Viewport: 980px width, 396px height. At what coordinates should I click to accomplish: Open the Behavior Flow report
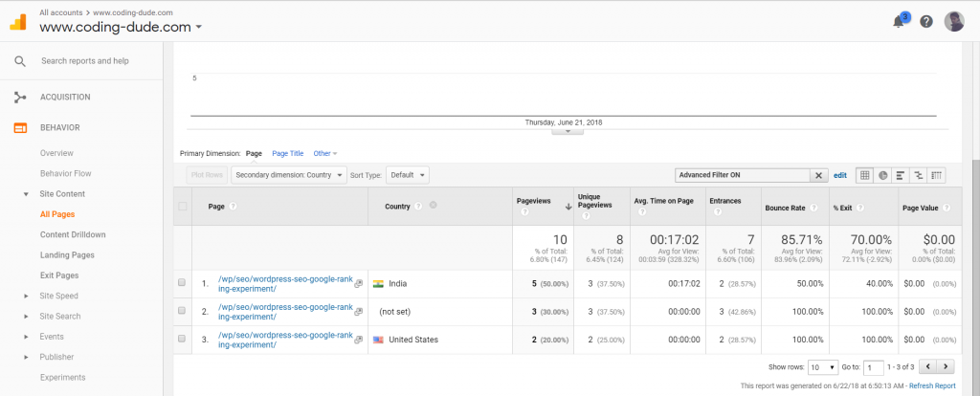click(66, 174)
